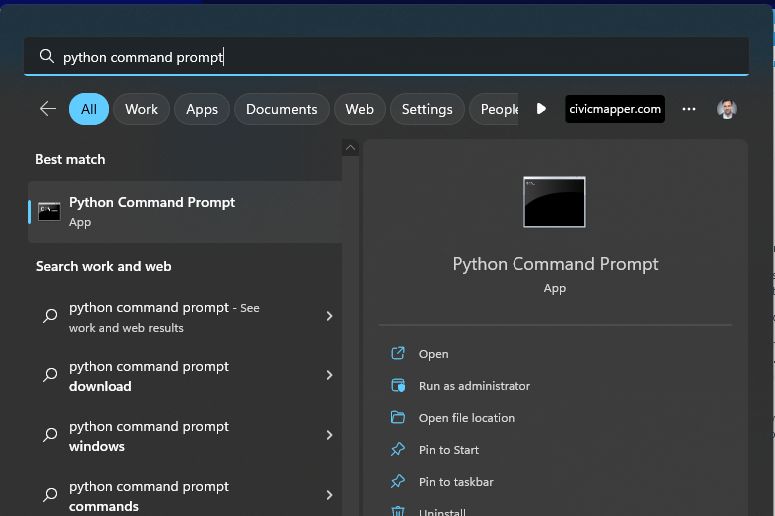775x516 pixels.
Task: Switch to the Work filter tab
Action: [x=141, y=109]
